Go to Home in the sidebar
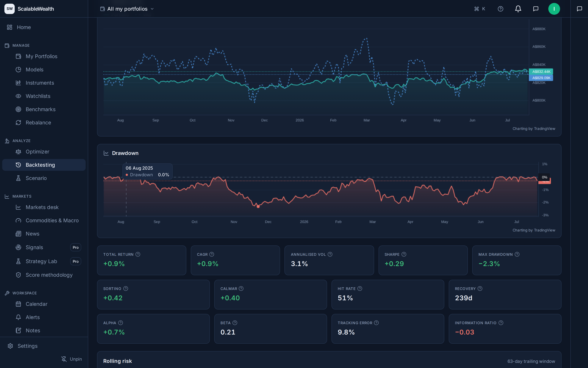The height and width of the screenshot is (368, 588). [x=44, y=27]
